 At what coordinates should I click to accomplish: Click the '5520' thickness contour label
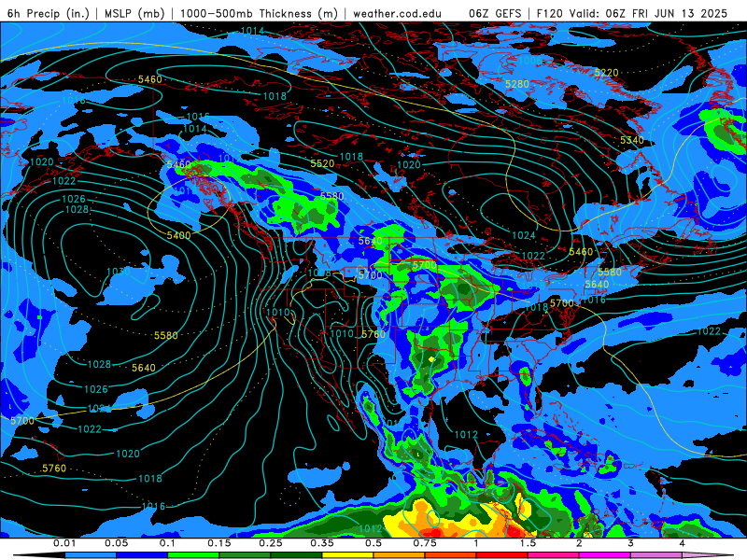[x=322, y=164]
